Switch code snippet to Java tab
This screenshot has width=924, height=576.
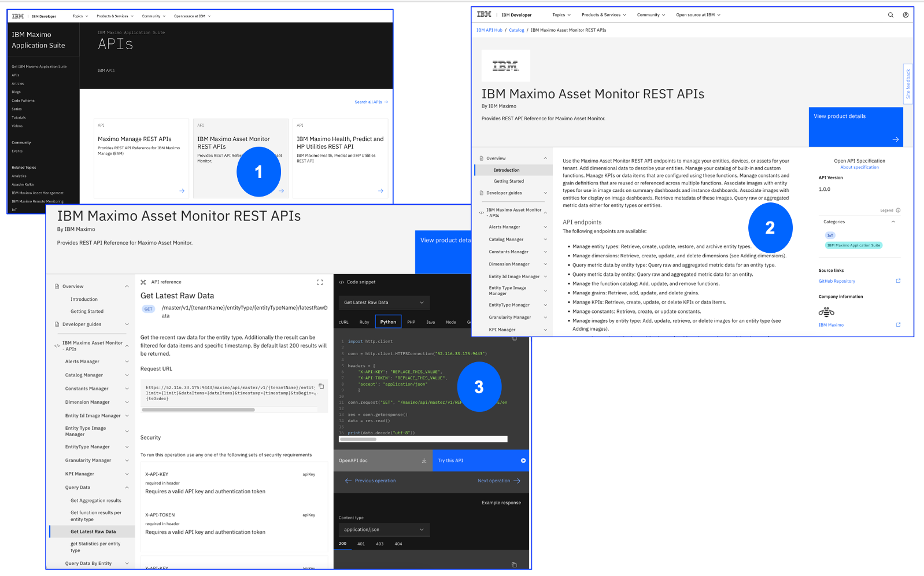430,322
